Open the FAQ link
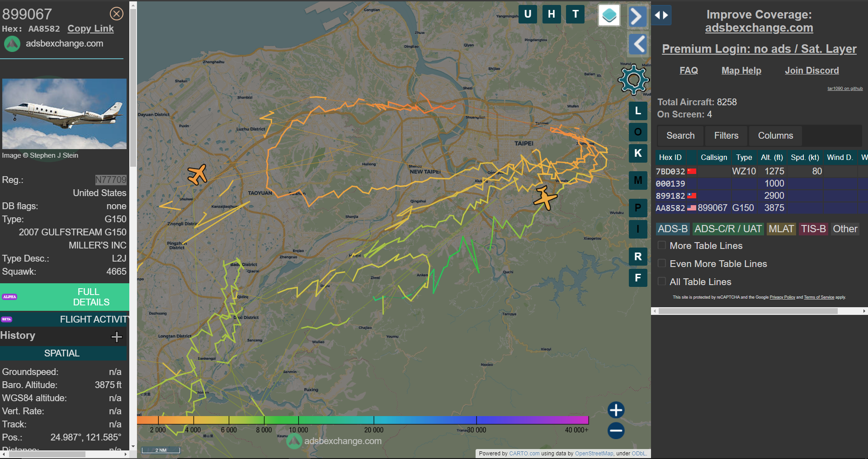Screen dimensions: 868x459 [689, 70]
